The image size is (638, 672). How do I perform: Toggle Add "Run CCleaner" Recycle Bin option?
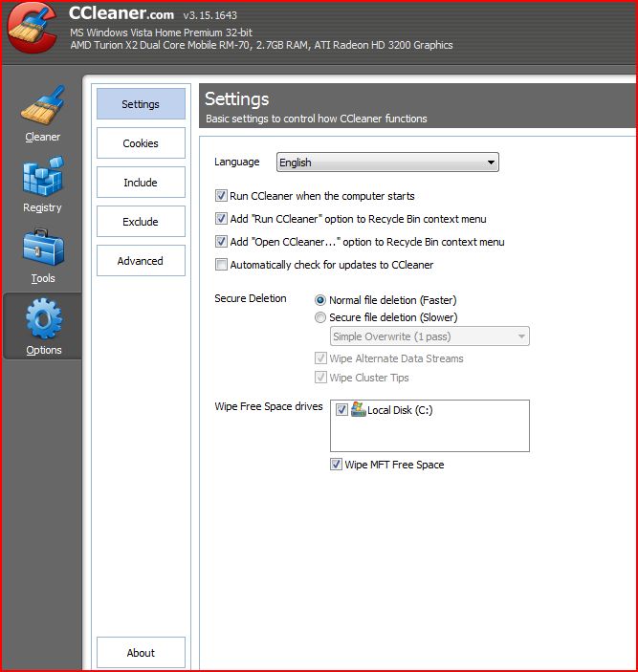221,219
